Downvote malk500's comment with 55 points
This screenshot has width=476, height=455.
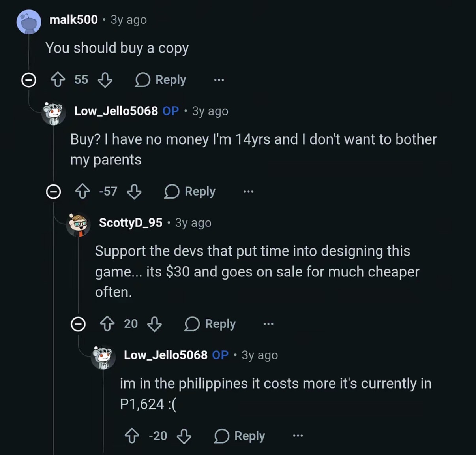coord(105,80)
